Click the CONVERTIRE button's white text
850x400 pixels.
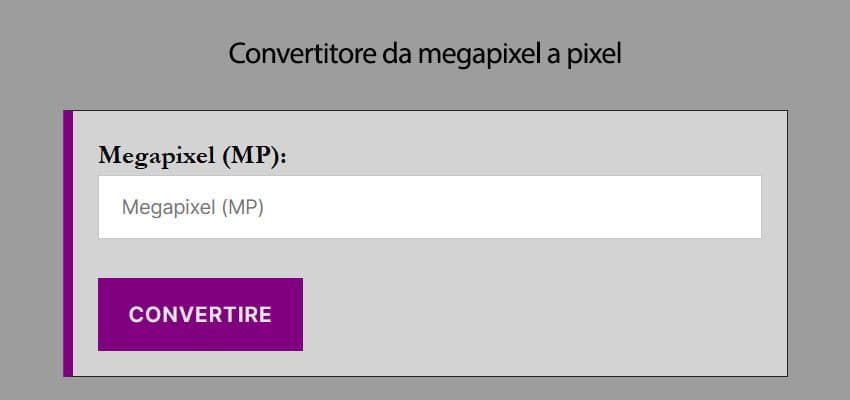click(200, 314)
